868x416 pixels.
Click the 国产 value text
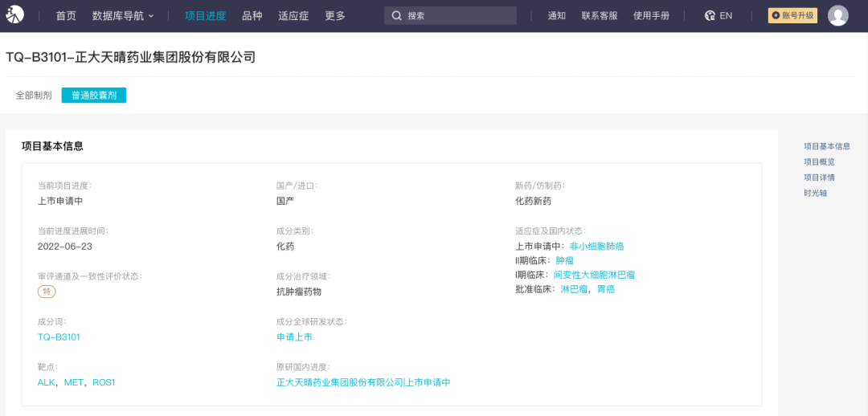[x=285, y=201]
